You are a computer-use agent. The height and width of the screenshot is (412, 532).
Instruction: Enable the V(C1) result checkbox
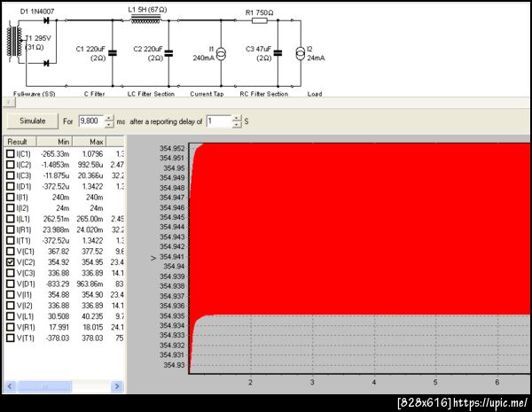tap(11, 252)
